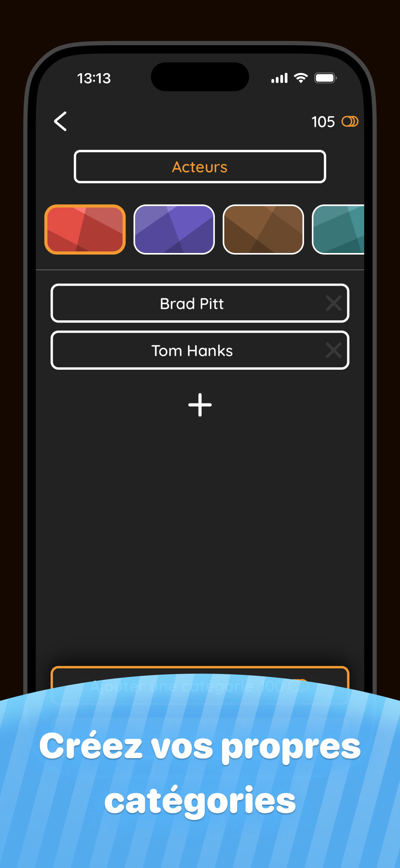
Task: Add a new item with the plus icon
Action: coord(200,405)
